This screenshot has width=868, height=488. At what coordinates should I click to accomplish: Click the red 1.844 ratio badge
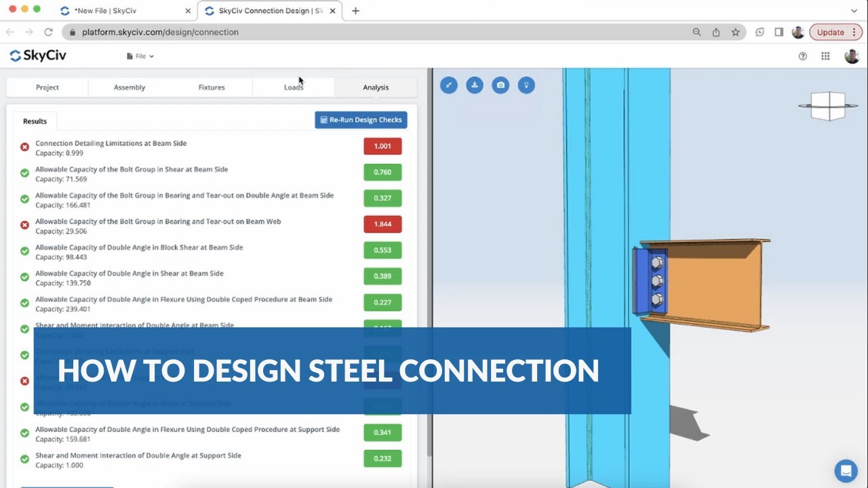tap(382, 224)
